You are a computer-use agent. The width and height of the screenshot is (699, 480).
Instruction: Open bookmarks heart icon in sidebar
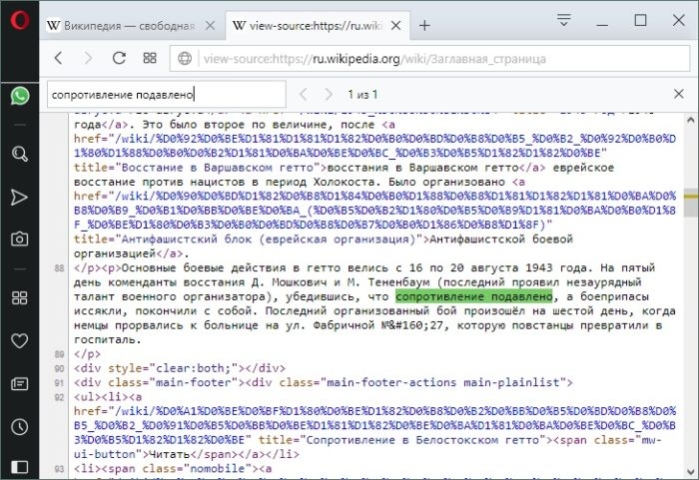click(x=20, y=341)
